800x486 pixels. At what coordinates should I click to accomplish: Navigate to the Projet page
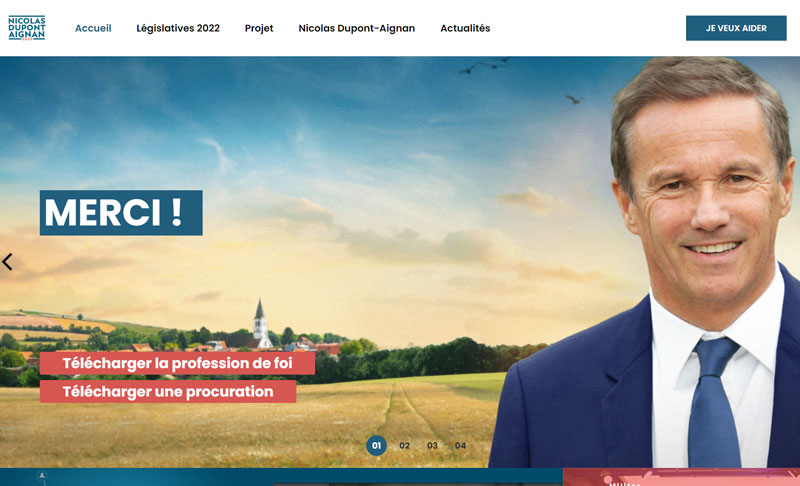(259, 29)
